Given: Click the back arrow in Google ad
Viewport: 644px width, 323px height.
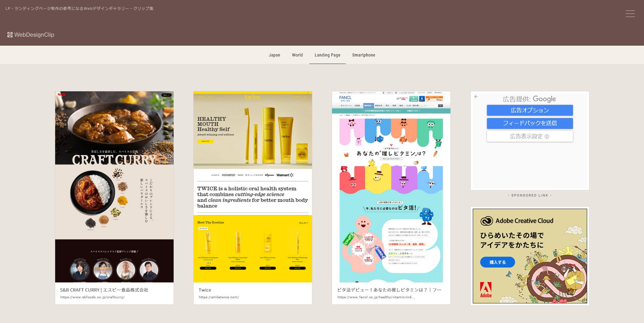Looking at the screenshot, I should click(x=476, y=97).
